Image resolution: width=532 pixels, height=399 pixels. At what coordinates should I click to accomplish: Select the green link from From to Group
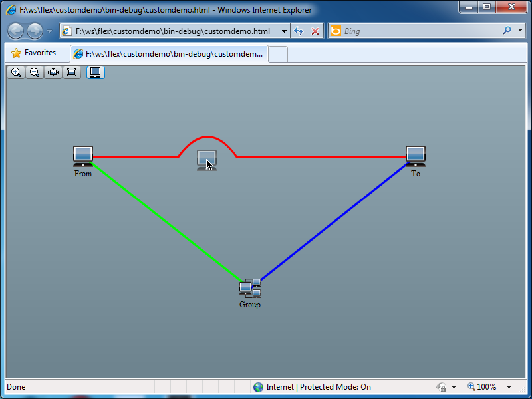point(166,222)
